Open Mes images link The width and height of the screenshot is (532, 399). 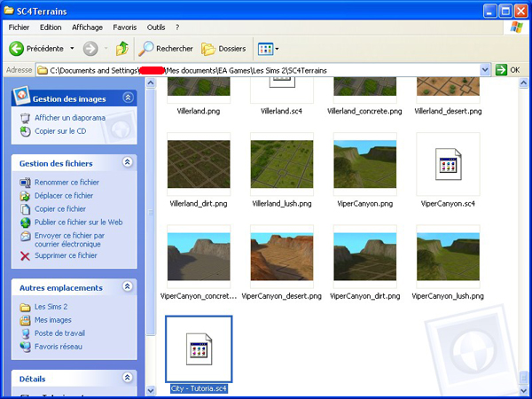53,320
